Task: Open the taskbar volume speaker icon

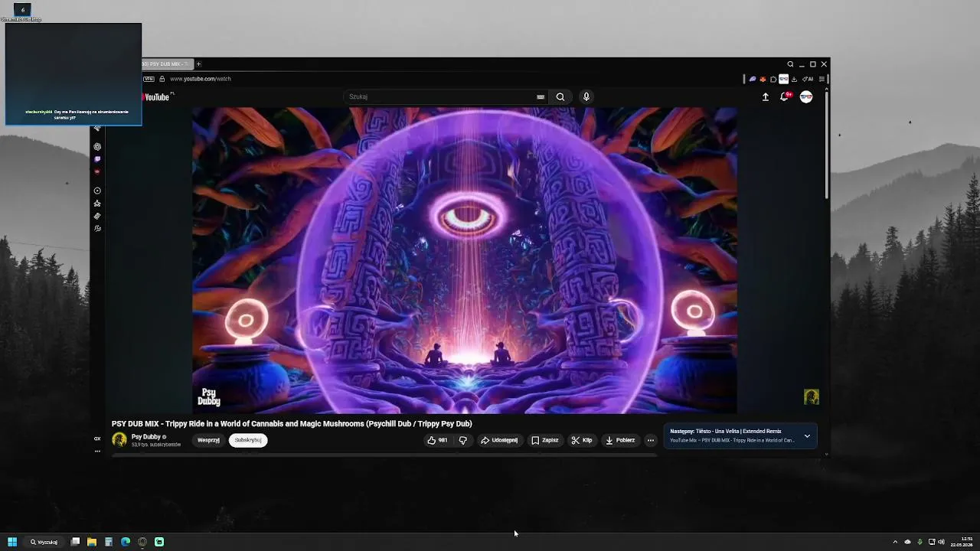Action: coord(941,542)
